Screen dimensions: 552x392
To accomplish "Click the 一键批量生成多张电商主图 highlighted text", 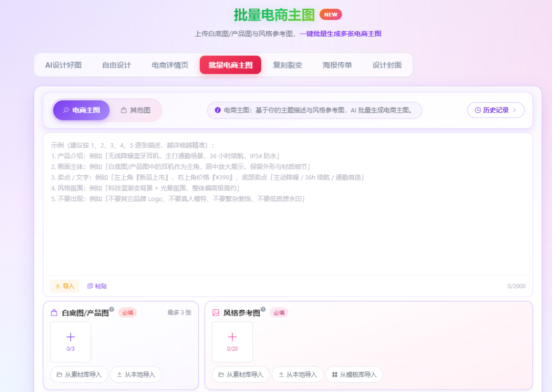I will (340, 34).
